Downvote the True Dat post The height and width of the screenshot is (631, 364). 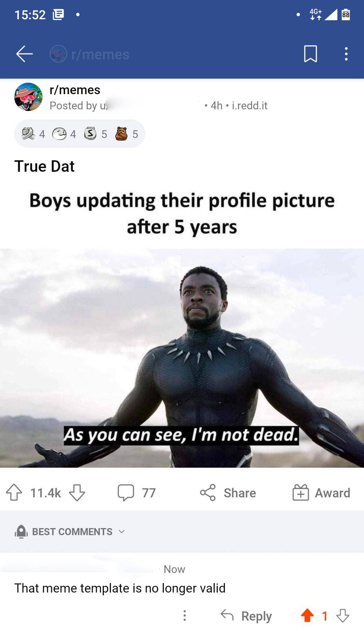coord(77,493)
